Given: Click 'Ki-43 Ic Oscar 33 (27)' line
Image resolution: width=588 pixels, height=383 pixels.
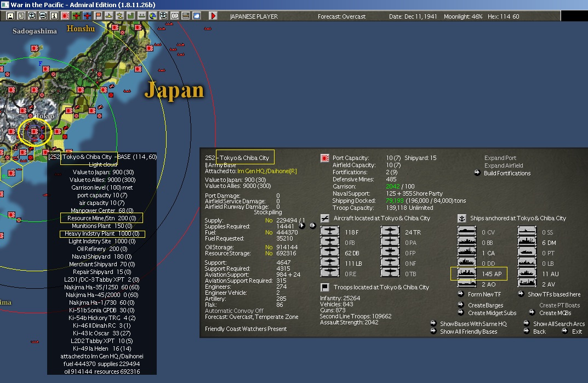Looking at the screenshot, I should pyautogui.click(x=101, y=333).
